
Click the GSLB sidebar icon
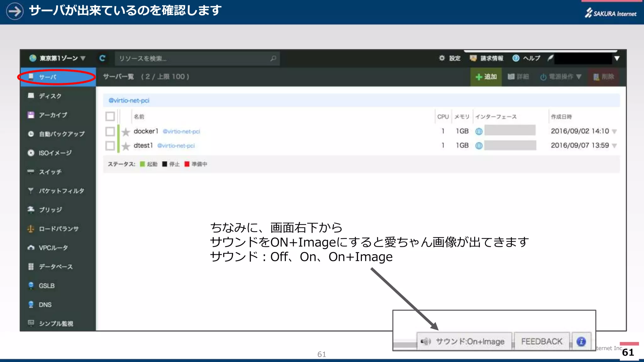coord(31,285)
